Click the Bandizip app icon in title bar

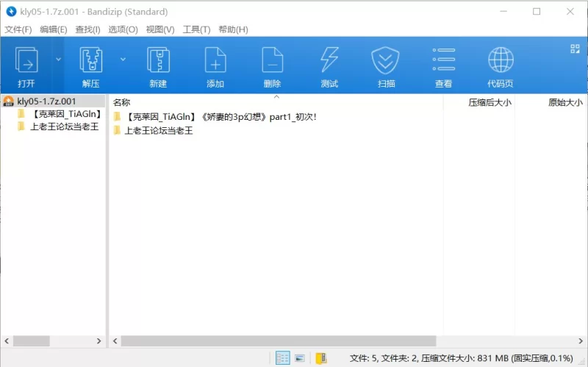pos(11,12)
